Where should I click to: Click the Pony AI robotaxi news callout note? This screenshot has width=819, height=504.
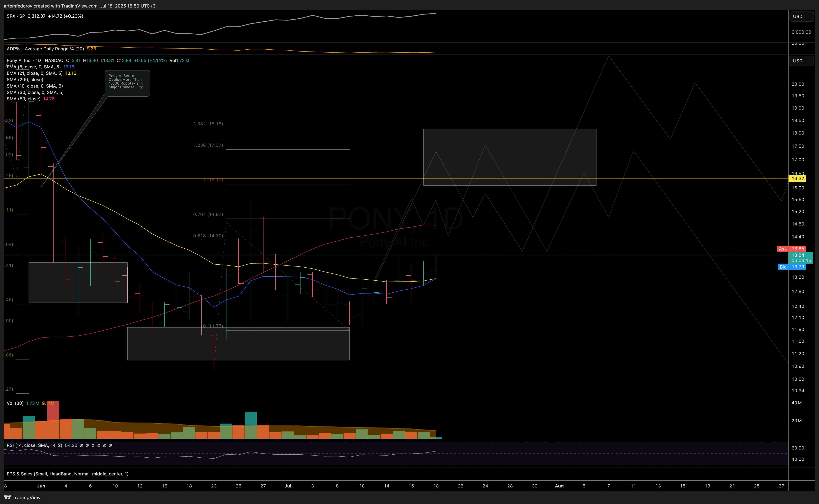(x=127, y=83)
